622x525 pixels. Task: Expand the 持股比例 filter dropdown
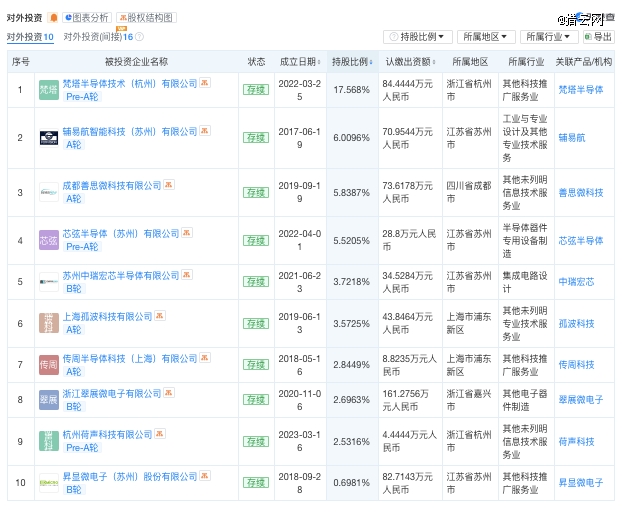[417, 37]
